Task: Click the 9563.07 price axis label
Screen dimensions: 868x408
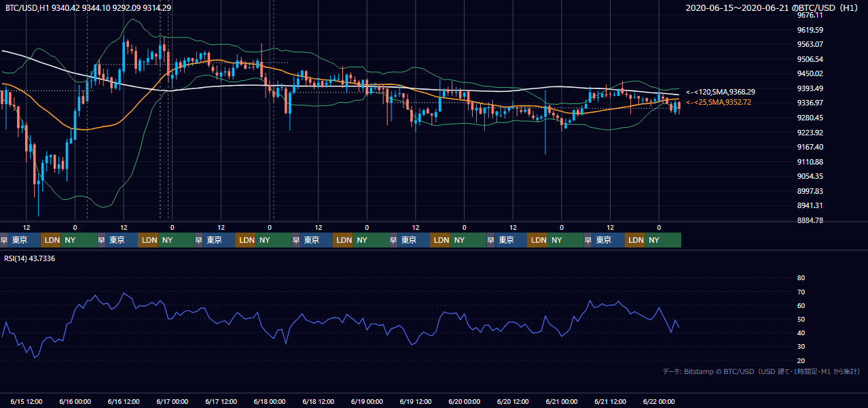Action: coord(810,44)
